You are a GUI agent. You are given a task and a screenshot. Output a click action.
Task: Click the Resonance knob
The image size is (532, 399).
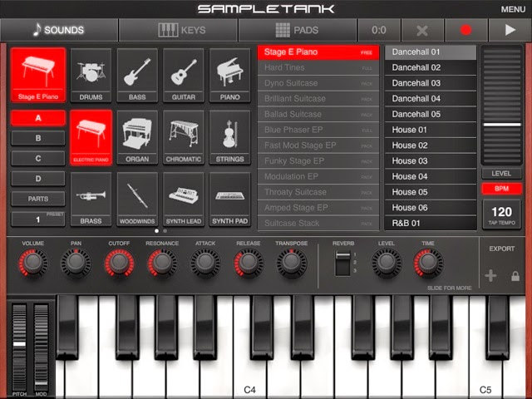point(162,263)
